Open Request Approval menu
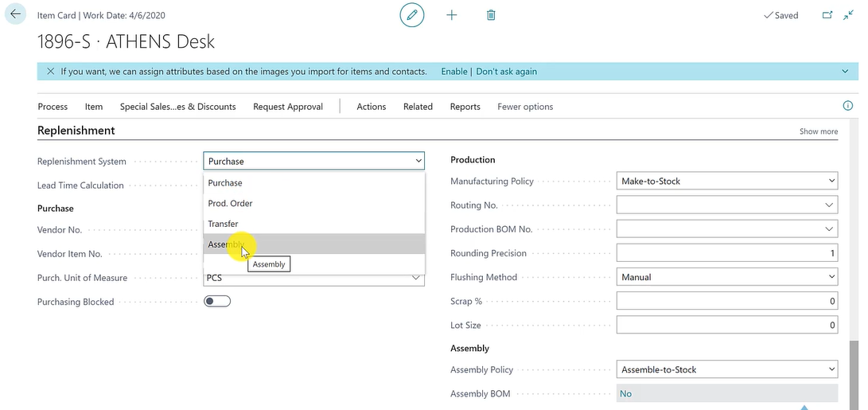The height and width of the screenshot is (410, 868). [x=288, y=107]
